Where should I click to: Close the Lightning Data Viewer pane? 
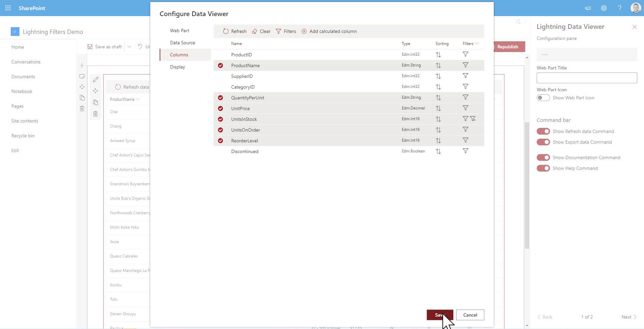coord(634,27)
